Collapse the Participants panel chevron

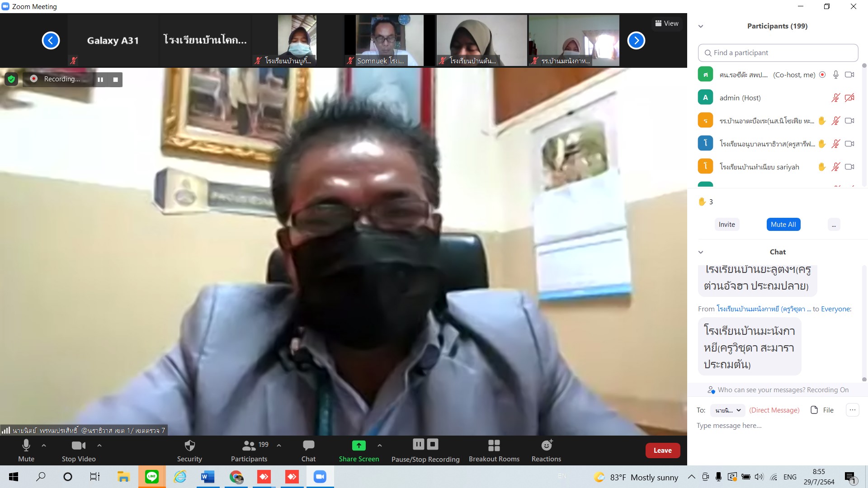(x=701, y=26)
